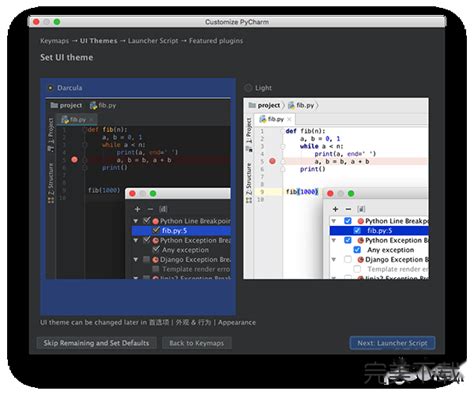Choose the Darcula preview thumbnail
474x395 pixels.
click(138, 188)
